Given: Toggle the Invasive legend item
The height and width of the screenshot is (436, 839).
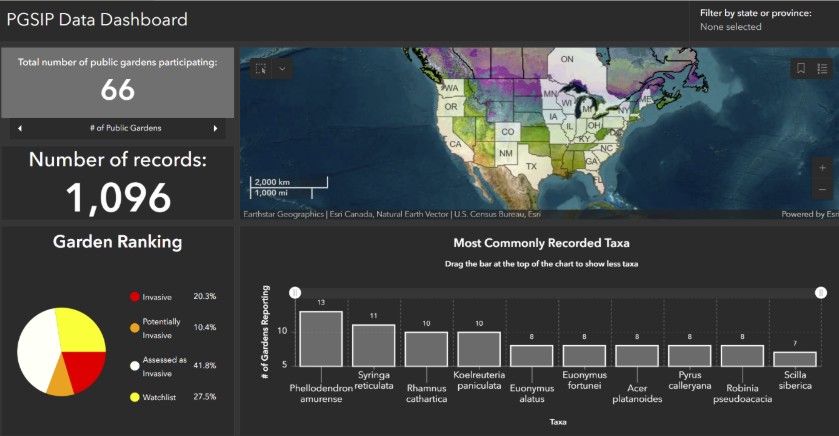Looking at the screenshot, I should pyautogui.click(x=134, y=297).
